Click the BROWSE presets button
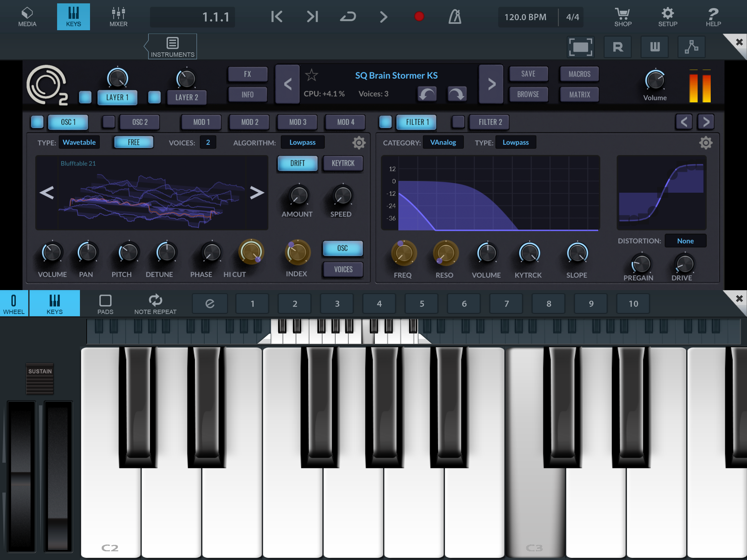The width and height of the screenshot is (747, 560). (x=528, y=94)
